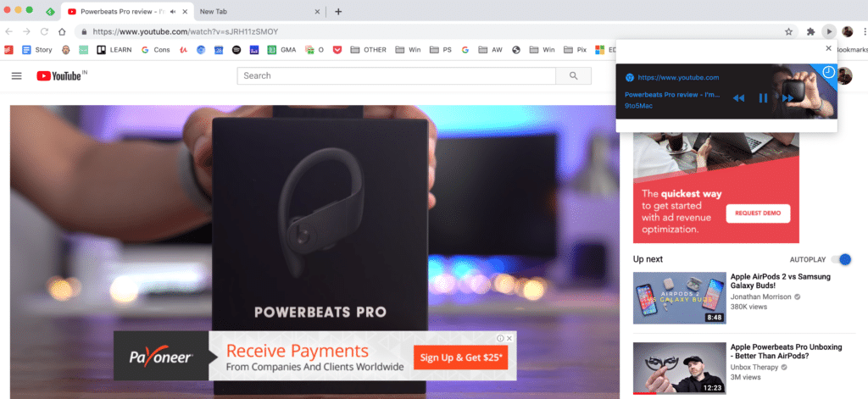Image resolution: width=868 pixels, height=399 pixels.
Task: Open the first red bookmark icon
Action: pyautogui.click(x=8, y=50)
